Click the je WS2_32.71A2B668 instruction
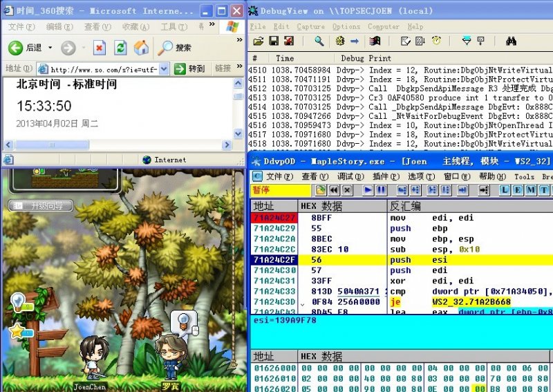 [x=451, y=302]
